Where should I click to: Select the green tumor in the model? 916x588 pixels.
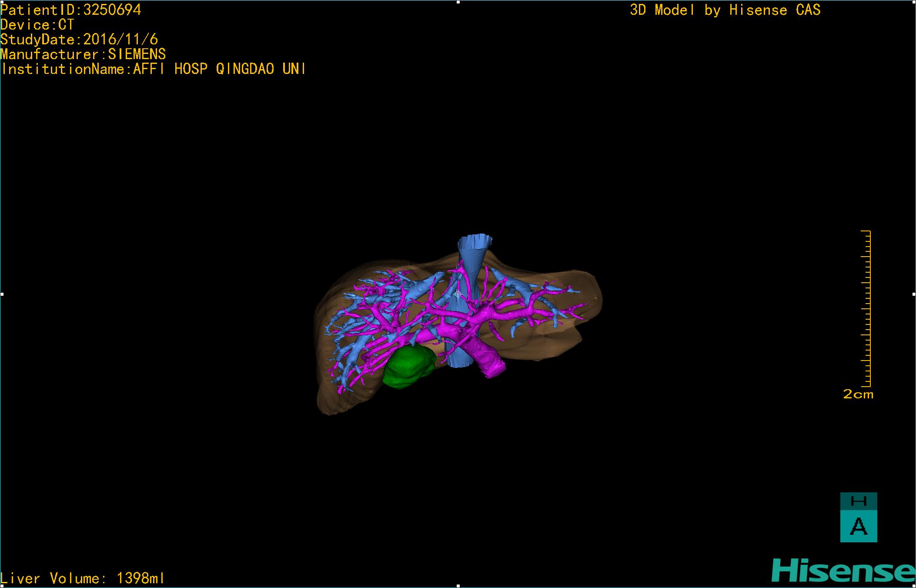(x=407, y=366)
